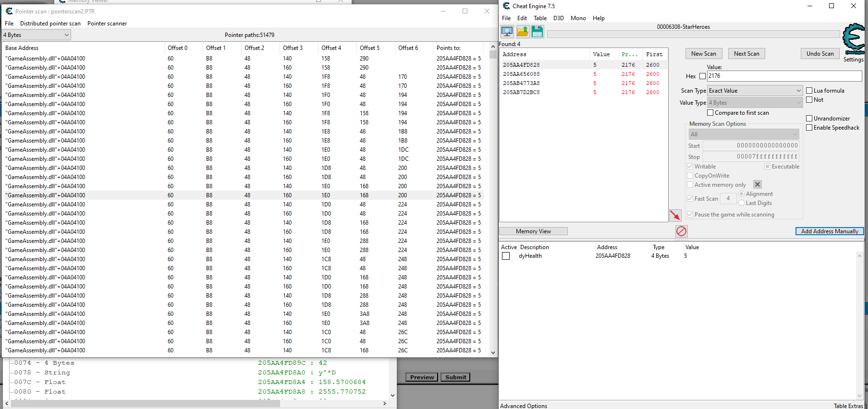Expand the 4 Bytes dropdown in pointer scan
The height and width of the screenshot is (409, 868).
pyautogui.click(x=37, y=35)
